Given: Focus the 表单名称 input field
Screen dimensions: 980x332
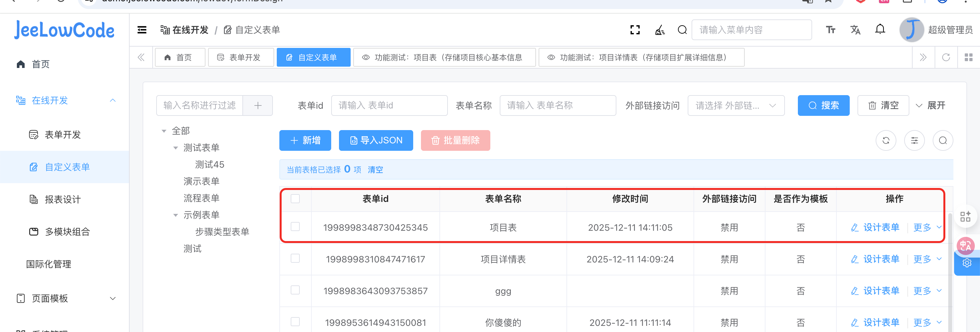Looking at the screenshot, I should [557, 105].
